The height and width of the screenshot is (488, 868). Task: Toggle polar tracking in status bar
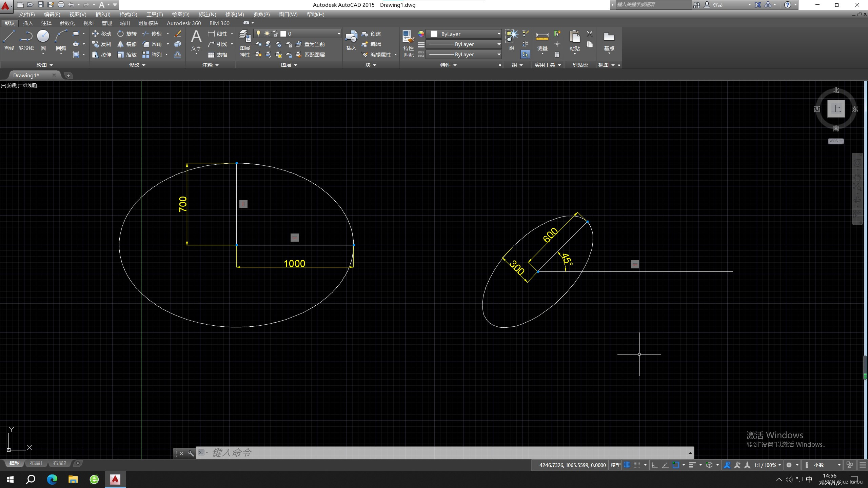(665, 465)
